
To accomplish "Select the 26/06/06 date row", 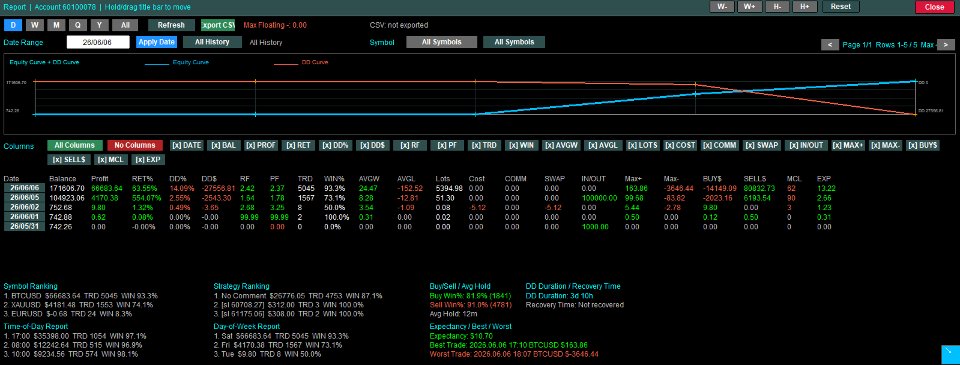I will click(24, 188).
